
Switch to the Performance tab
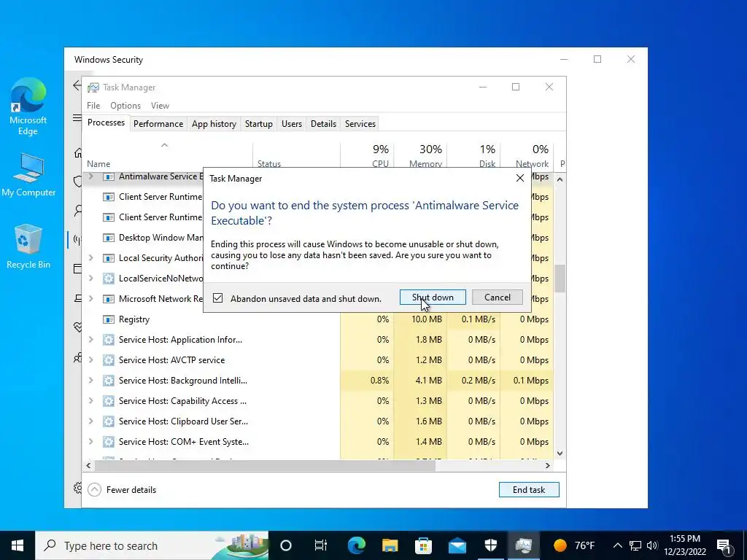coord(158,124)
